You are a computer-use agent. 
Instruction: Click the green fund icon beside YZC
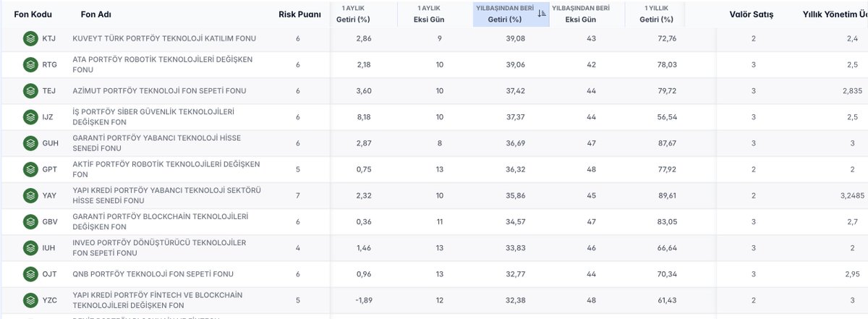pos(30,300)
